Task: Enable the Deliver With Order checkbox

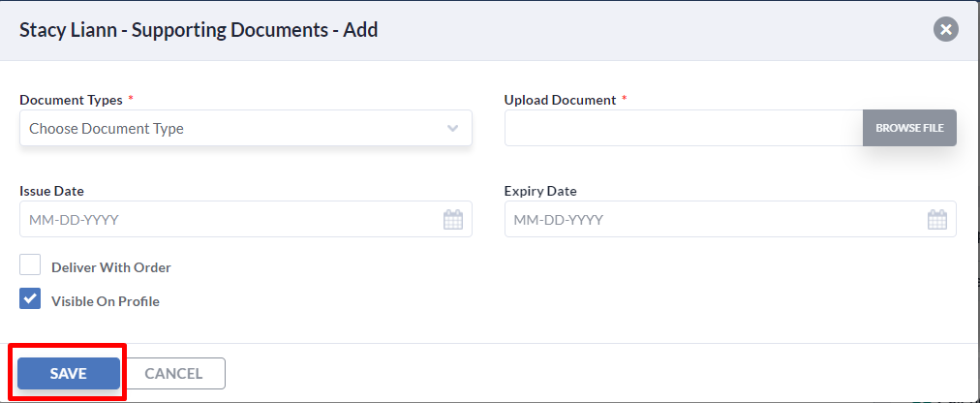Action: tap(30, 264)
